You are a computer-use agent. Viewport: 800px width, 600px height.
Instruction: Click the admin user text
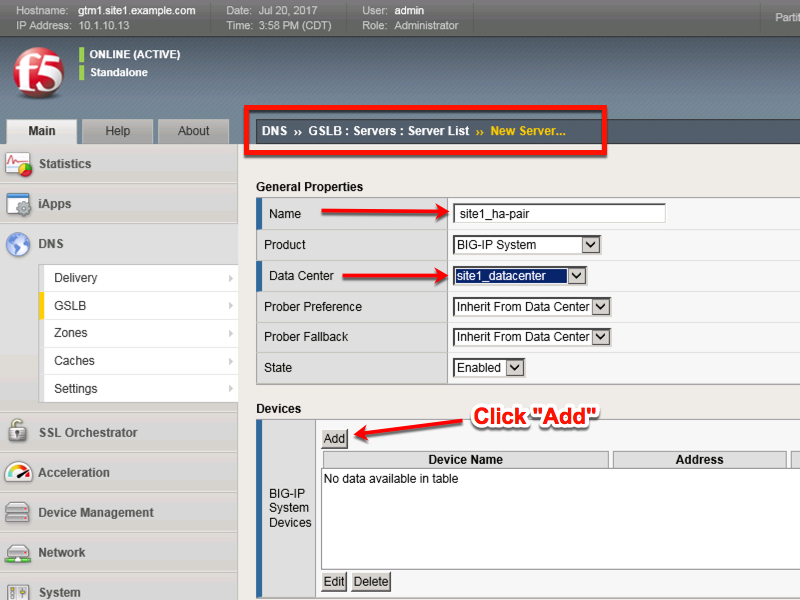point(409,11)
